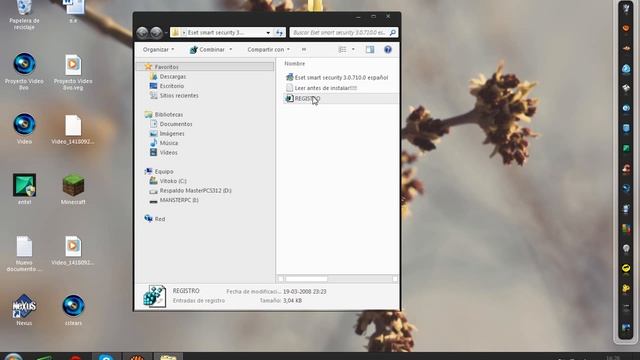This screenshot has height=360, width=640.
Task: Select the Video desktop shortcut icon
Action: 24,129
